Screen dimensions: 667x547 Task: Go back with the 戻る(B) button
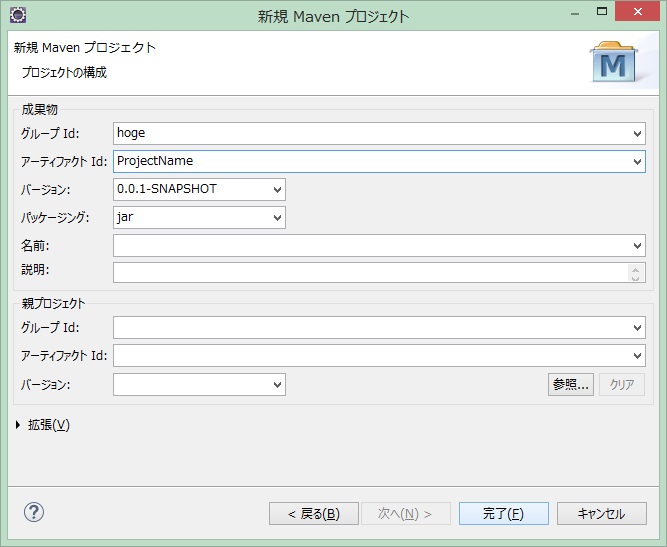pos(314,514)
